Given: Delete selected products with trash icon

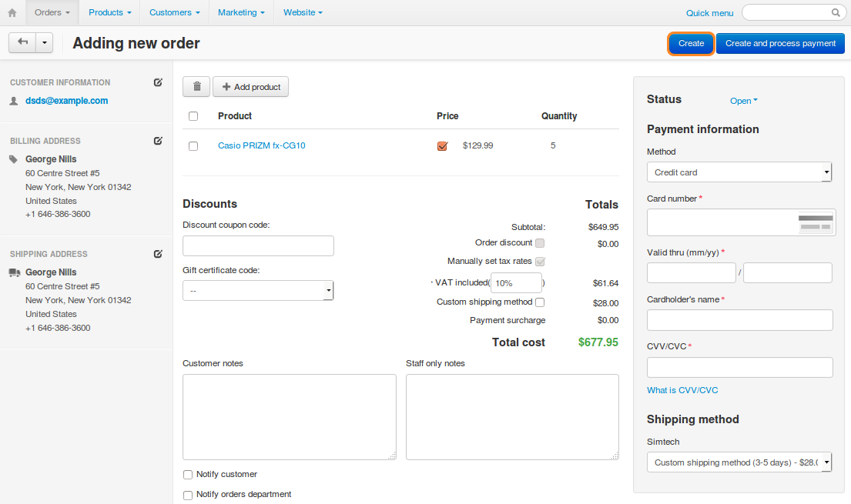Looking at the screenshot, I should [x=196, y=87].
